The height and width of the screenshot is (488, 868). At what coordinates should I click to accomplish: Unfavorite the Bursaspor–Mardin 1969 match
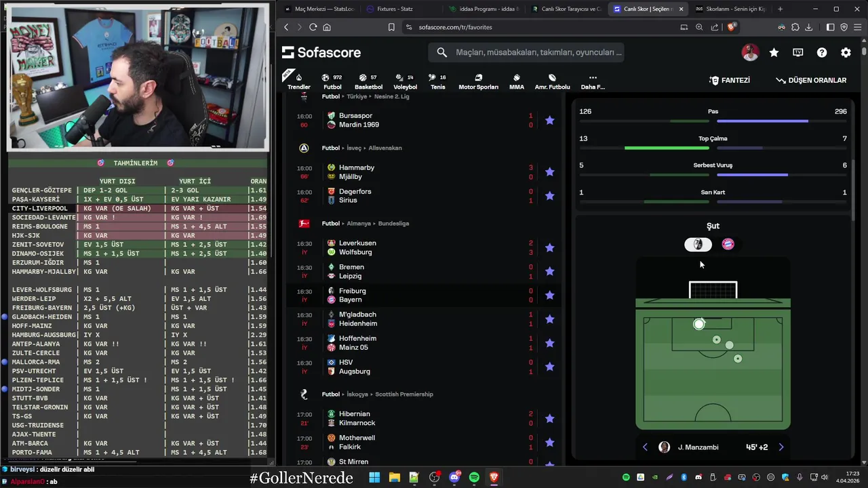[549, 120]
